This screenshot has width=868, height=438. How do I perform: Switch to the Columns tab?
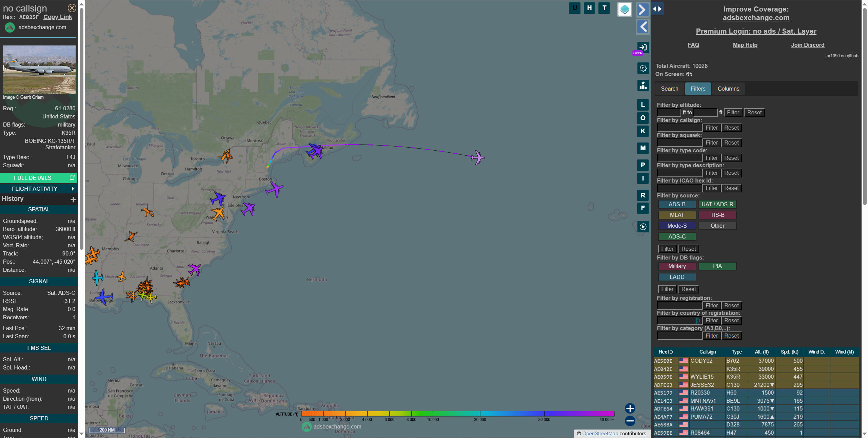(728, 89)
